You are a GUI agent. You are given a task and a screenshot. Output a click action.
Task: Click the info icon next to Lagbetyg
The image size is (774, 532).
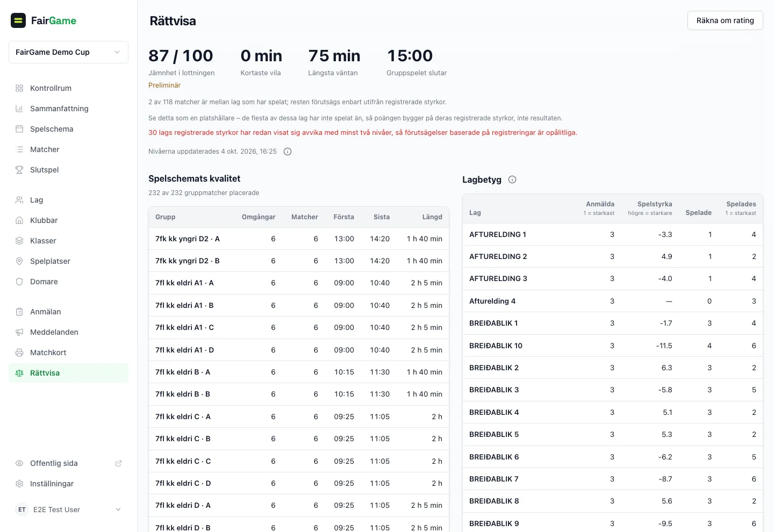coord(512,179)
